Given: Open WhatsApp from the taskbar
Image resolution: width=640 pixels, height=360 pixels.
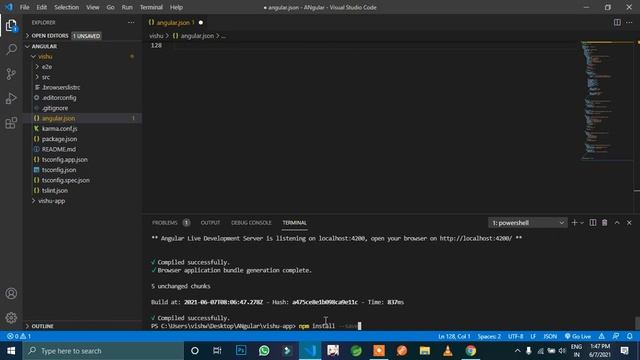Looking at the screenshot, I should (264, 351).
